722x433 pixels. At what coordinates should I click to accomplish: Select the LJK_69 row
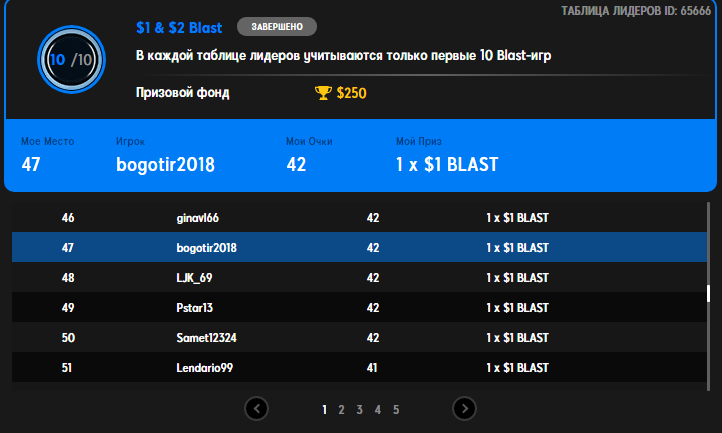[360, 277]
